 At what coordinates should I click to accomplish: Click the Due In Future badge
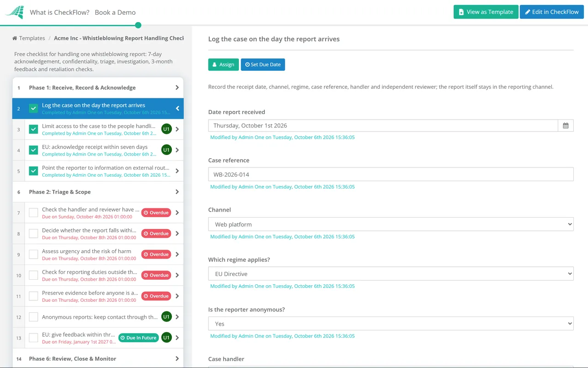(x=138, y=338)
